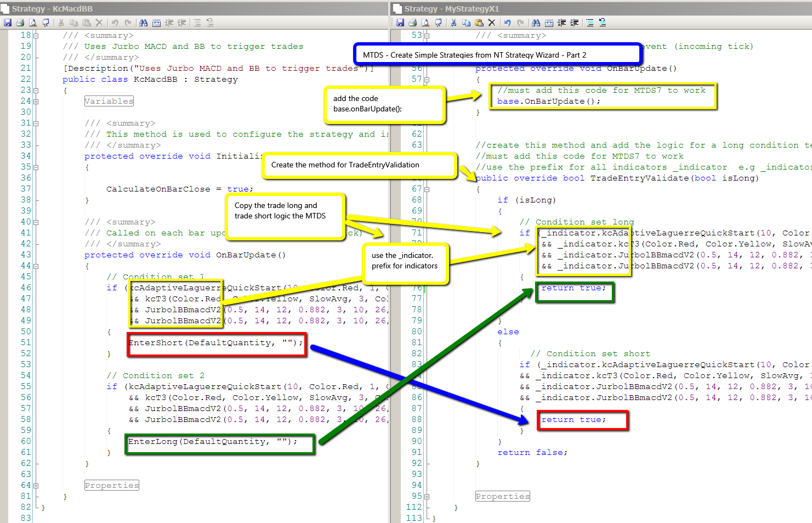
Task: Collapse the OnBarUpdate body at line 57 in MyStrategyX1
Action: point(427,80)
